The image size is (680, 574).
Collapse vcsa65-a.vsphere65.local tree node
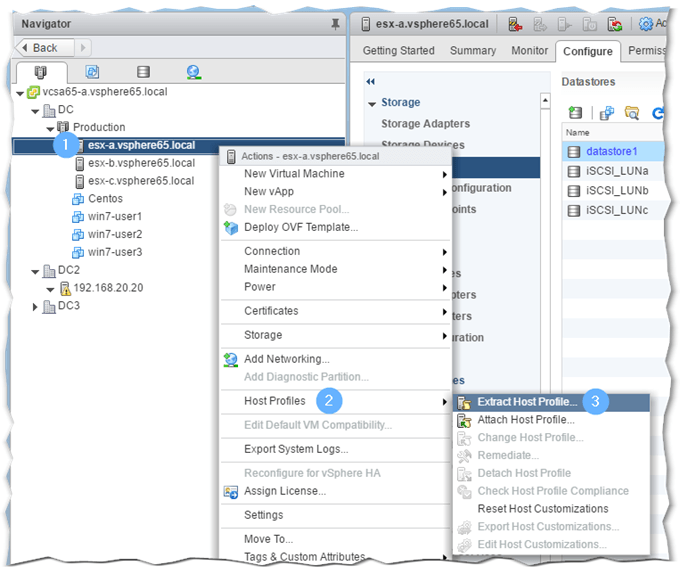(20, 93)
